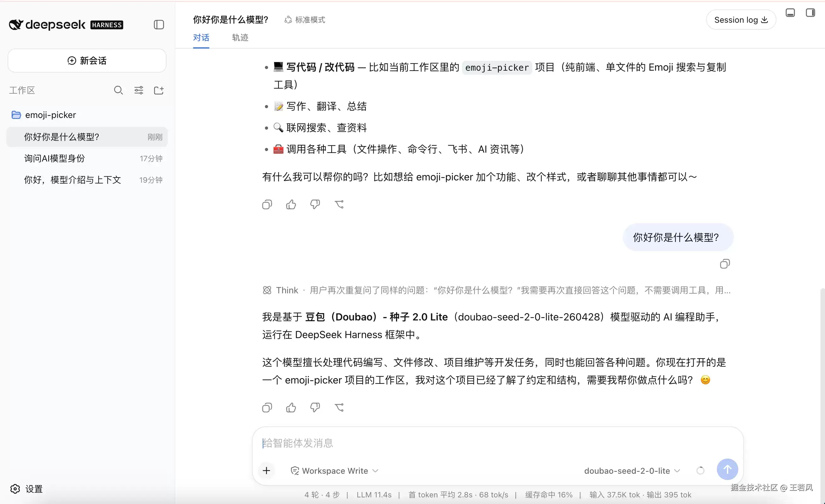The height and width of the screenshot is (504, 825).
Task: Open the doubao-seed-2-0-lite model selector
Action: [x=632, y=471]
